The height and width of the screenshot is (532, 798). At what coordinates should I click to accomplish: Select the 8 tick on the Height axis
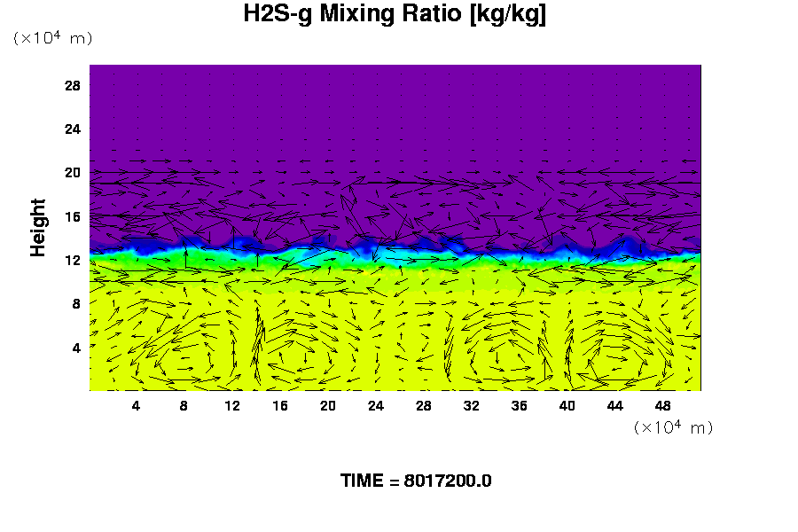[76, 303]
